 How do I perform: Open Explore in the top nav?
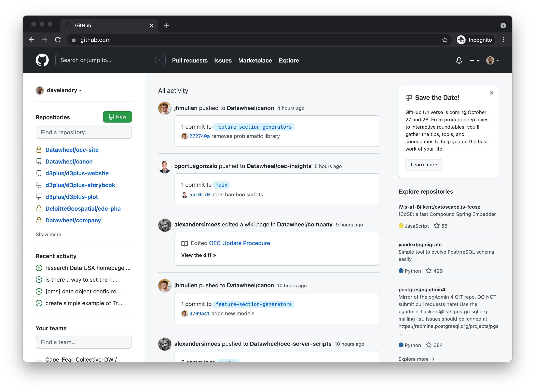[x=289, y=60]
